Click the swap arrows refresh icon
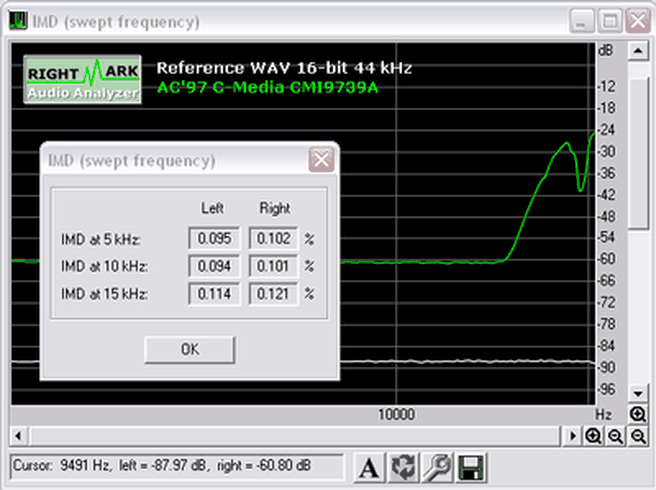The height and width of the screenshot is (490, 656). [x=403, y=467]
